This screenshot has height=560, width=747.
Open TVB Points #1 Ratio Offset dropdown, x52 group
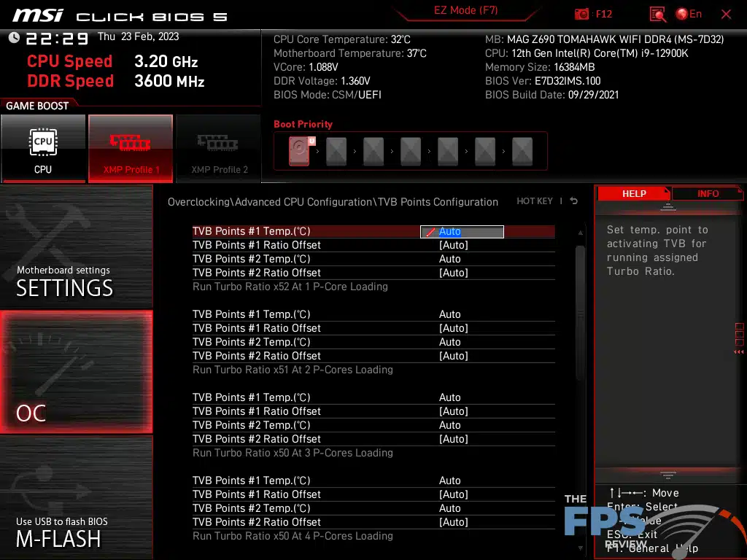tap(454, 245)
